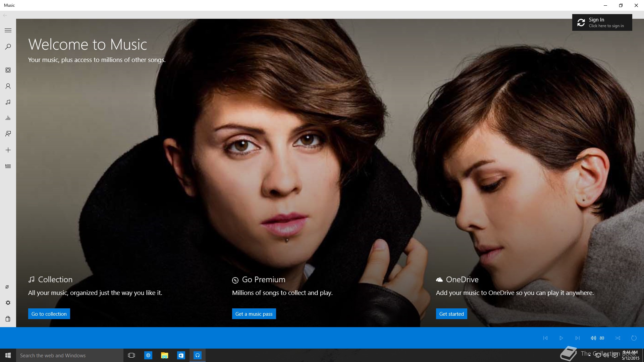This screenshot has height=362, width=644.
Task: Click the back arrow at top left
Action: click(5, 15)
